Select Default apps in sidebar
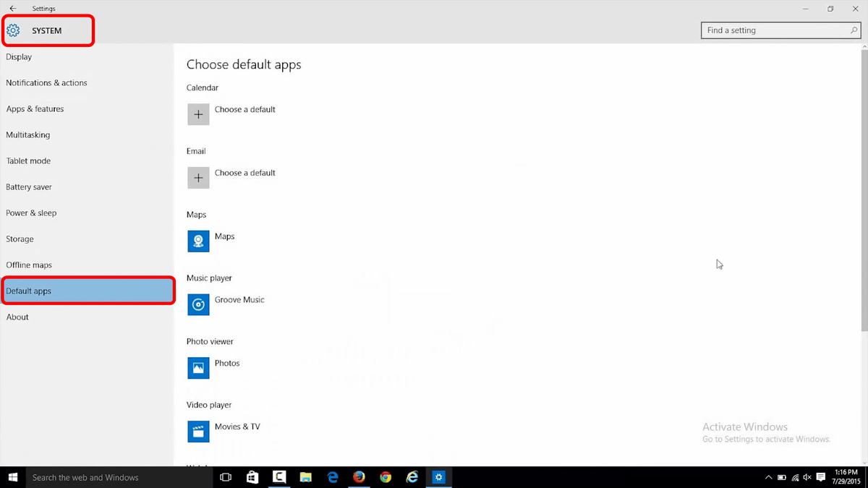 [x=87, y=291]
